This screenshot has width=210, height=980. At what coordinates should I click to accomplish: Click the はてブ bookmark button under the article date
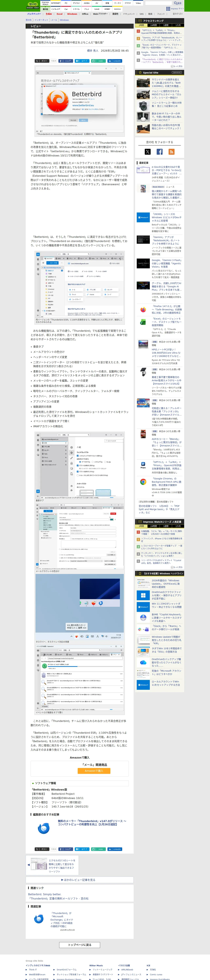tap(82, 61)
